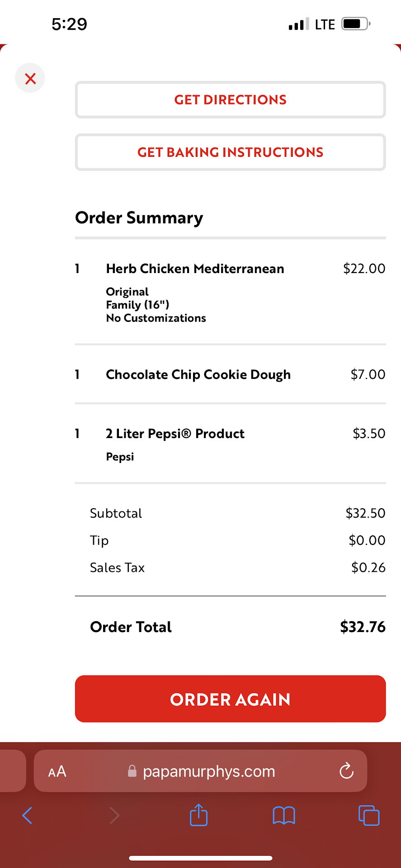The width and height of the screenshot is (401, 868).
Task: Select 2 Liter Pepsi Product item
Action: click(175, 434)
